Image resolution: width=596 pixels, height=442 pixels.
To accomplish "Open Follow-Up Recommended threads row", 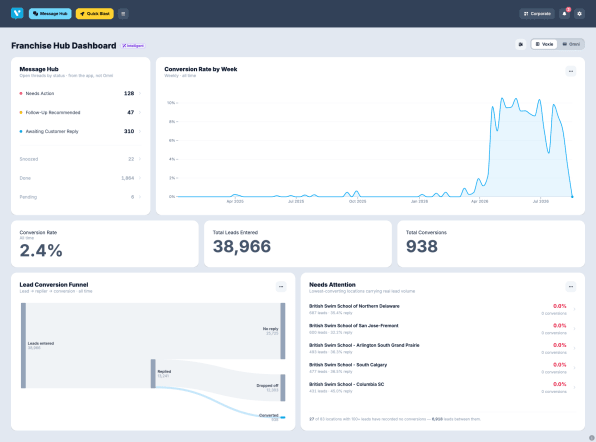I will [x=81, y=112].
